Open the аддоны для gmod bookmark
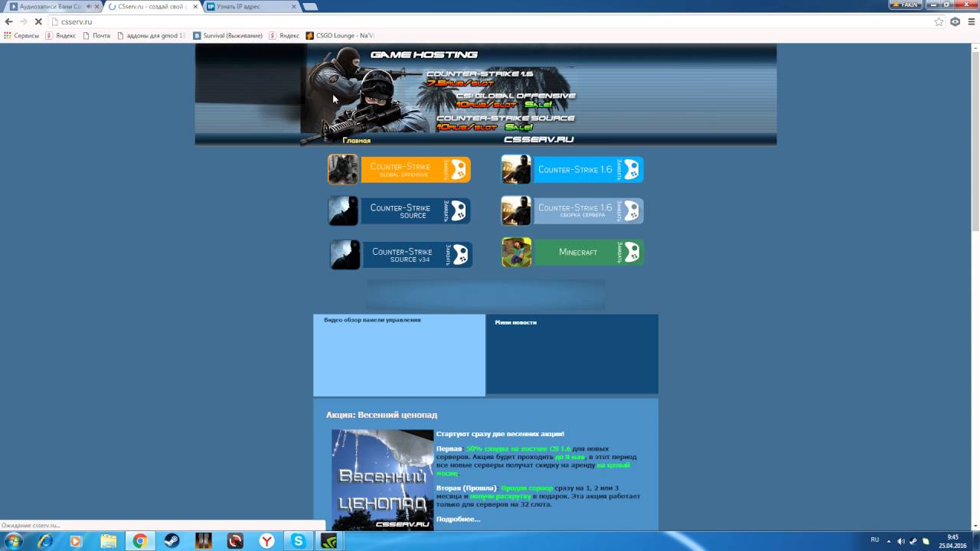The height and width of the screenshot is (551, 980). [x=151, y=35]
